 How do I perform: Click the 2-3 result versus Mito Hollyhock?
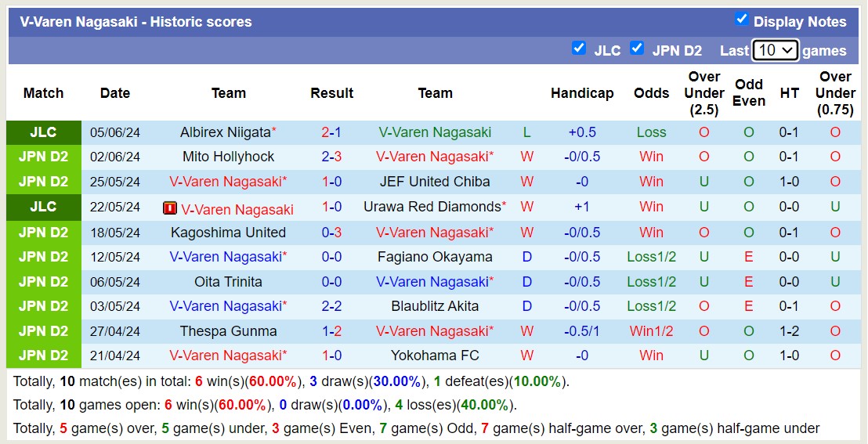tap(331, 157)
